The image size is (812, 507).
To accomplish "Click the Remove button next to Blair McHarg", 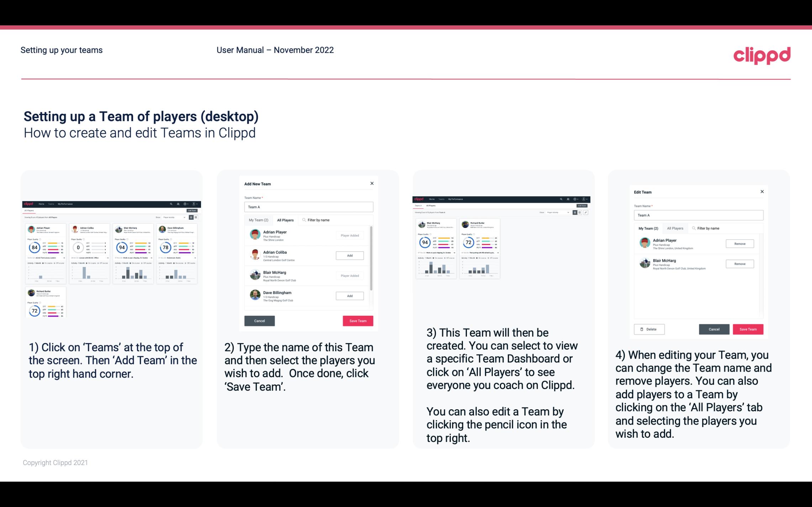I will (x=740, y=264).
